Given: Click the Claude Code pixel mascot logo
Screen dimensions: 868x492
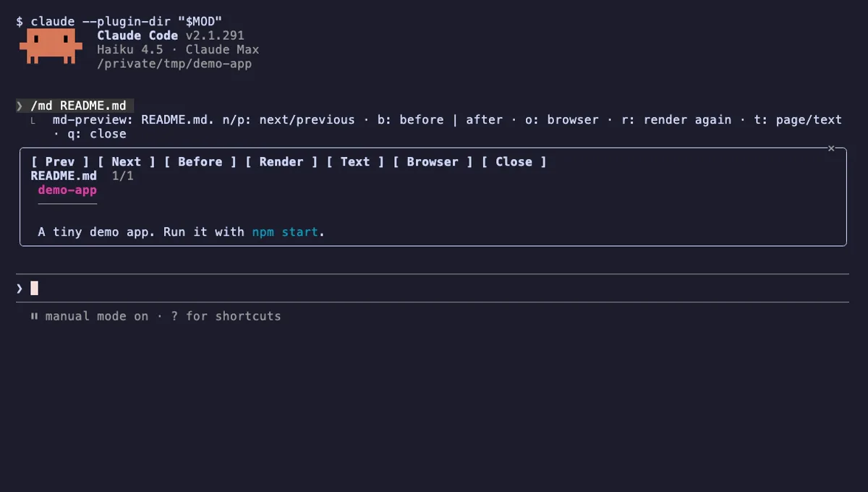Looking at the screenshot, I should [x=49, y=47].
